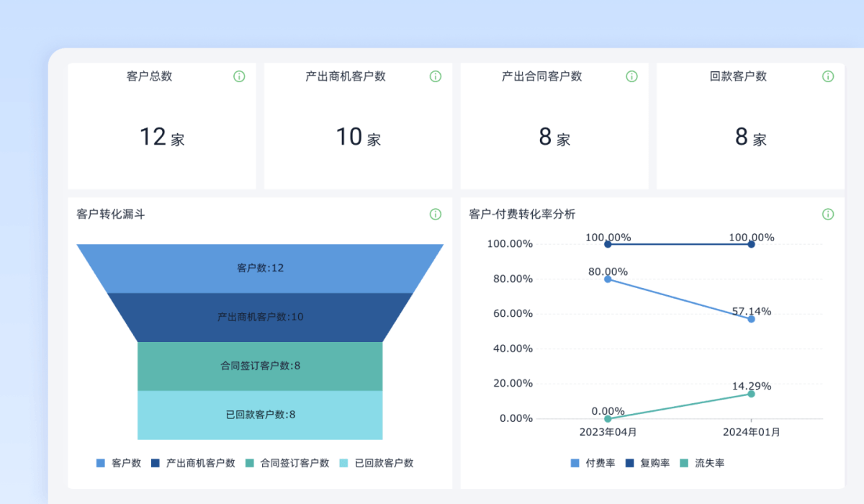Click the 回款客户数 card title

click(x=738, y=76)
